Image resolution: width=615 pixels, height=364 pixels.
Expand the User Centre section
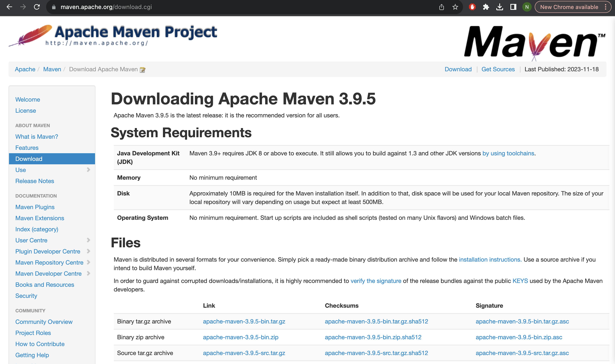tap(89, 240)
